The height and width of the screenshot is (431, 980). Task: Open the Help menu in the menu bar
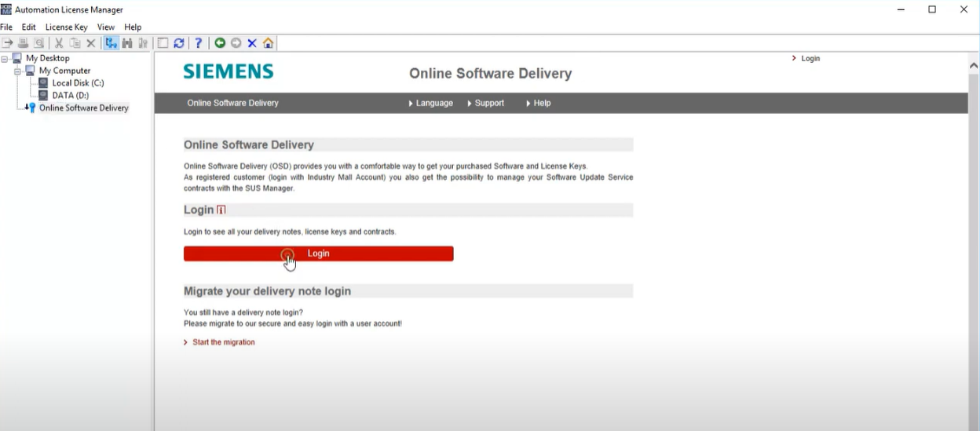click(x=133, y=27)
